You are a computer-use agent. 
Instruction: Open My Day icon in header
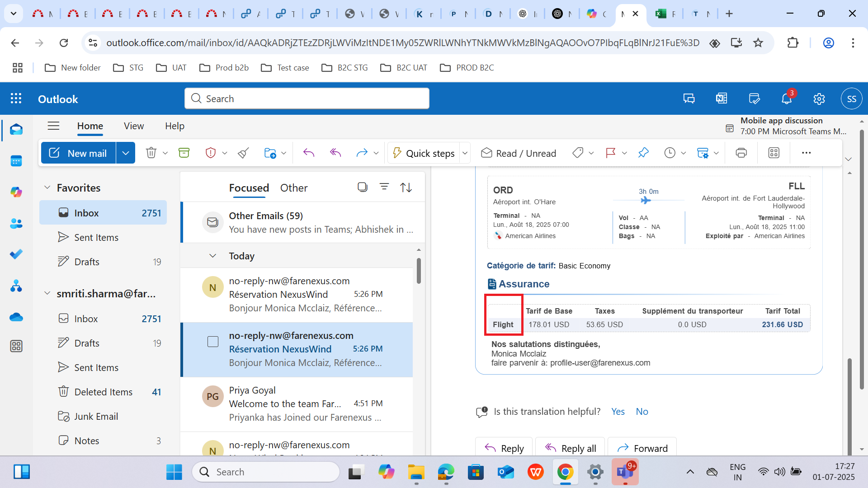point(754,99)
